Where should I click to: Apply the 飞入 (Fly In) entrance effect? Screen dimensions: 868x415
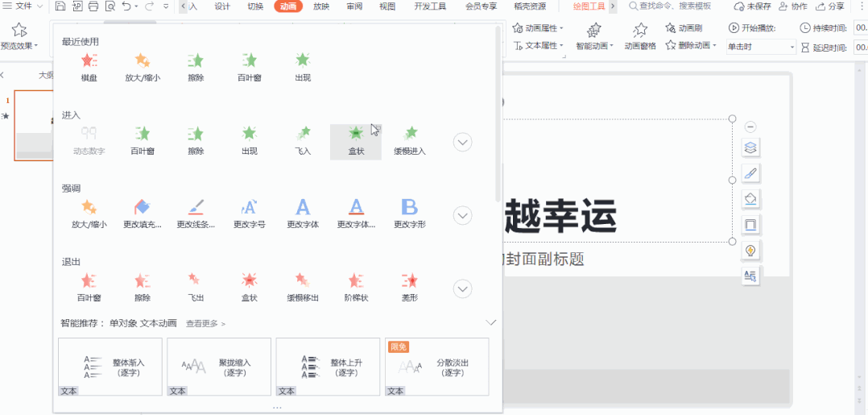point(304,140)
